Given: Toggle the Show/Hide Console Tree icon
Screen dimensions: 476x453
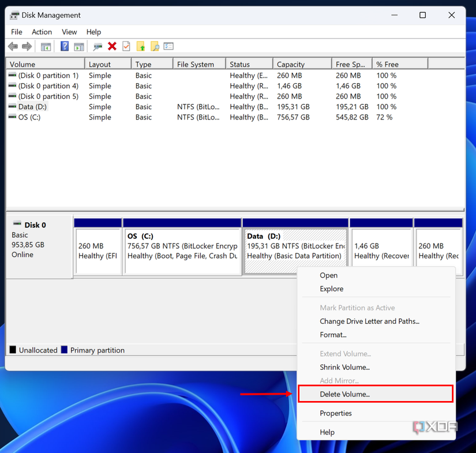Looking at the screenshot, I should pos(44,46).
